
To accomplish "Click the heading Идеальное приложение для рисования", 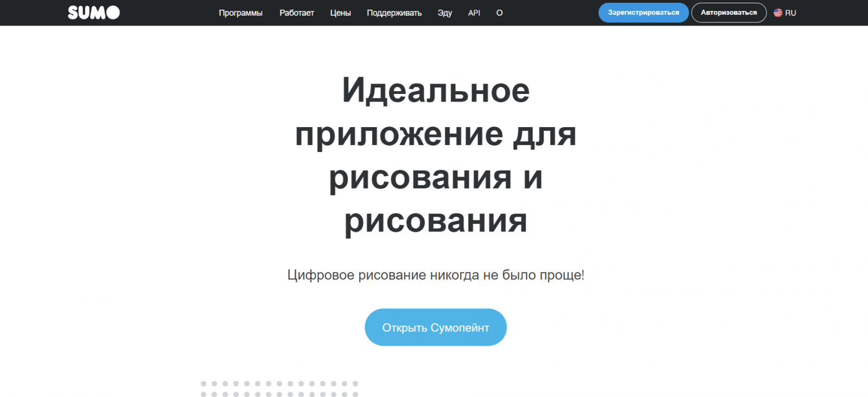I will point(436,155).
